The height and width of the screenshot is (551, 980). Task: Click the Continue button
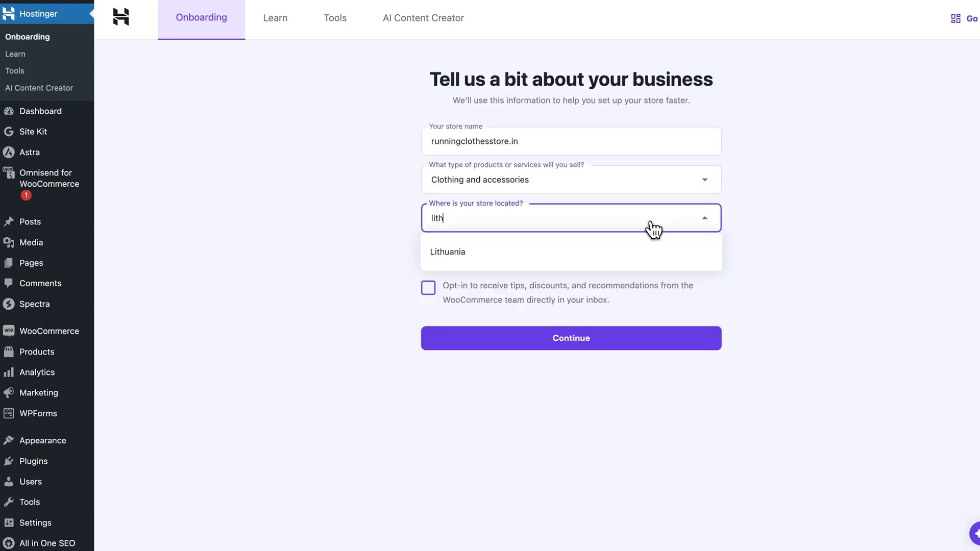pyautogui.click(x=571, y=338)
